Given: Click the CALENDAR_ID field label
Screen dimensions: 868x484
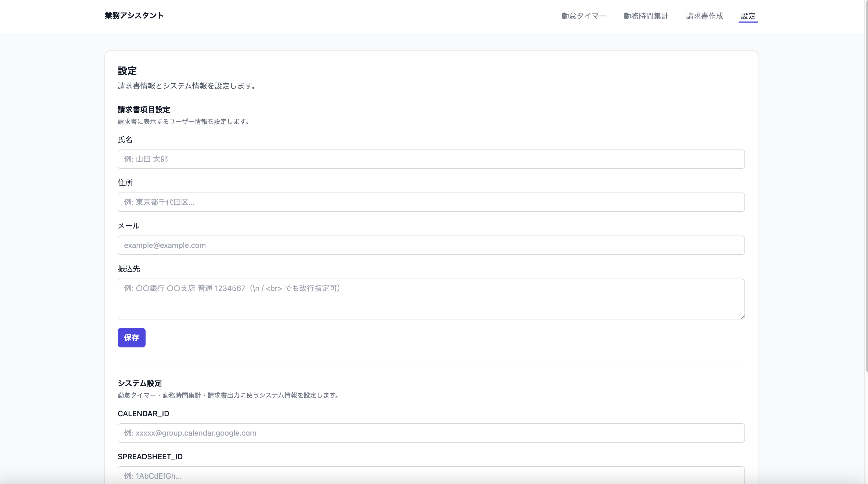Looking at the screenshot, I should click(143, 414).
